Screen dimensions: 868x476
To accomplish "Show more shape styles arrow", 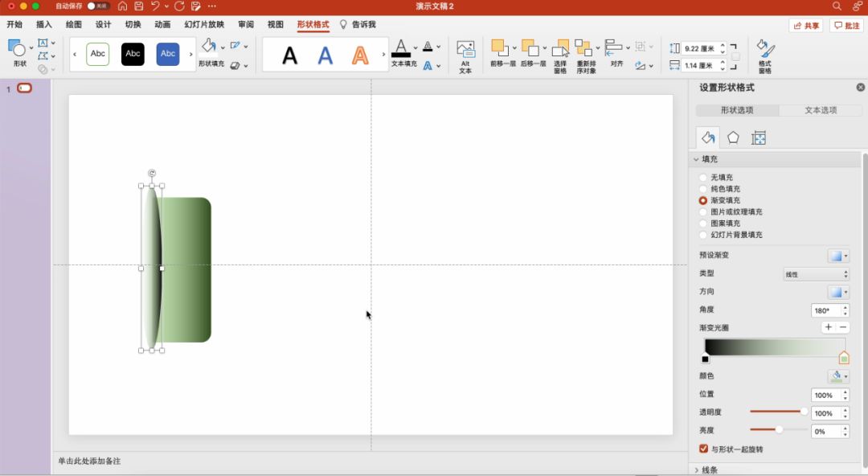I will click(191, 55).
